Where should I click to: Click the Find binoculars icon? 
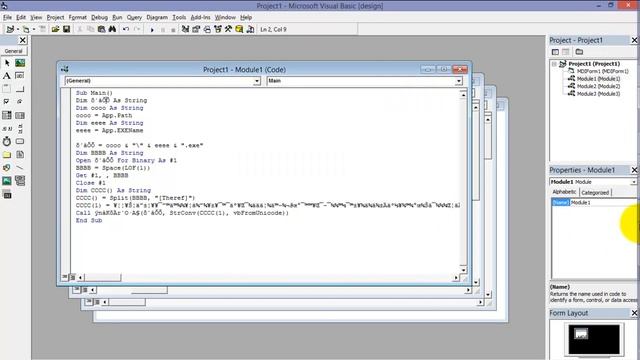(x=112, y=29)
